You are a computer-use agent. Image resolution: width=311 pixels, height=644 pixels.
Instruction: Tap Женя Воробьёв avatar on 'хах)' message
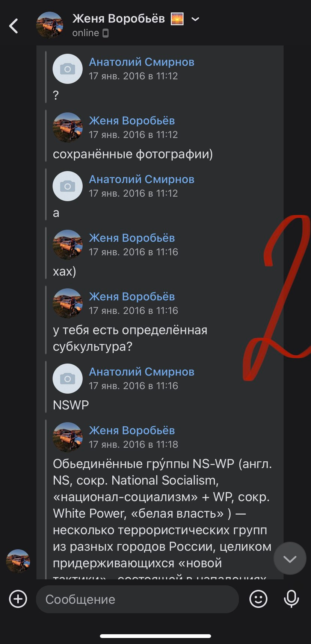[68, 245]
